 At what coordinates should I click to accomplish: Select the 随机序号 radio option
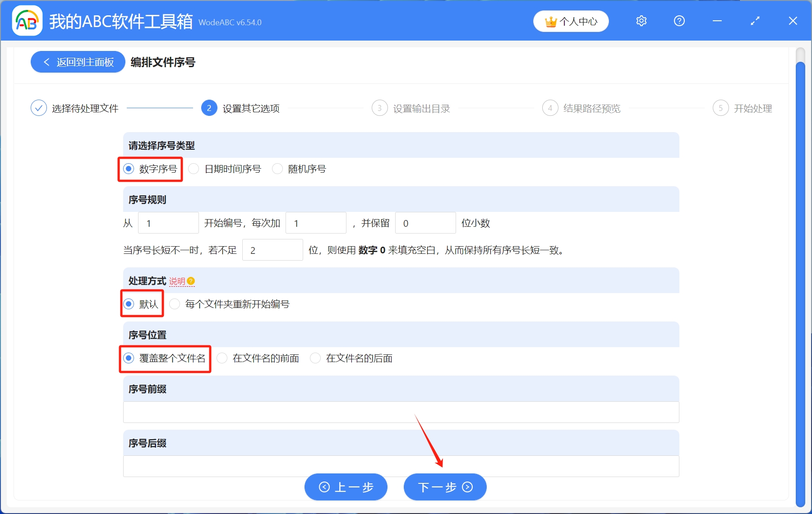tap(277, 169)
